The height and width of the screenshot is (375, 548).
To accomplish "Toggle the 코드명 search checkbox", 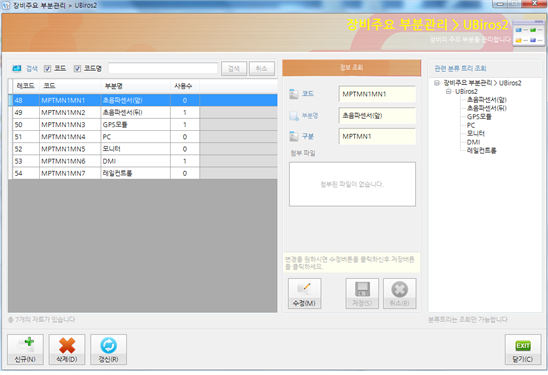I will coord(77,68).
